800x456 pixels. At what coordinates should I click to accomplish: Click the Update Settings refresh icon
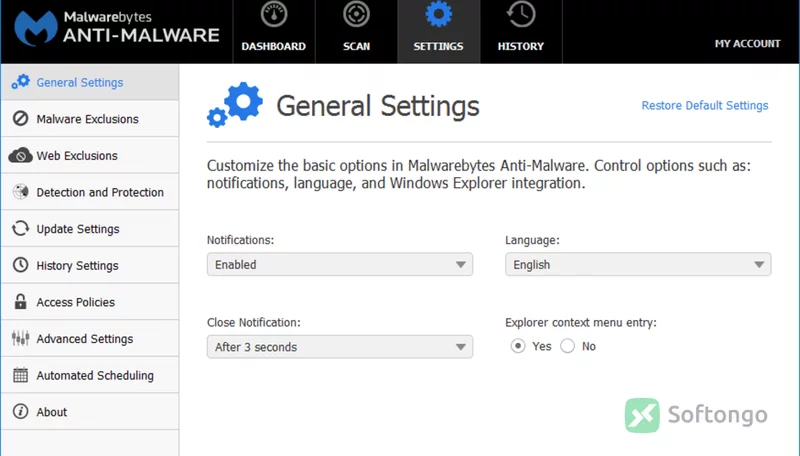(x=20, y=229)
